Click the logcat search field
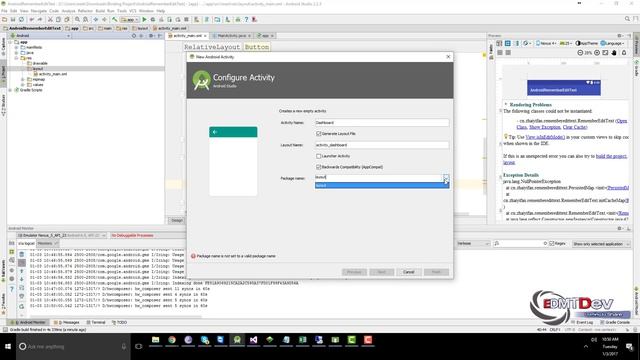 [521, 244]
